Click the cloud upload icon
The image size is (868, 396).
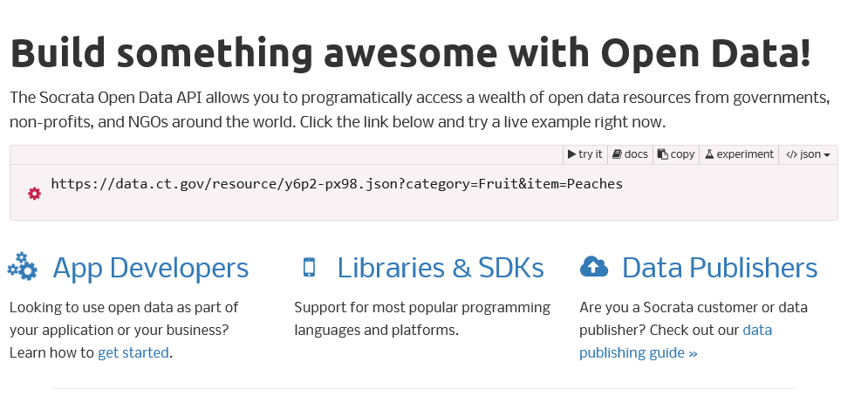tap(593, 266)
